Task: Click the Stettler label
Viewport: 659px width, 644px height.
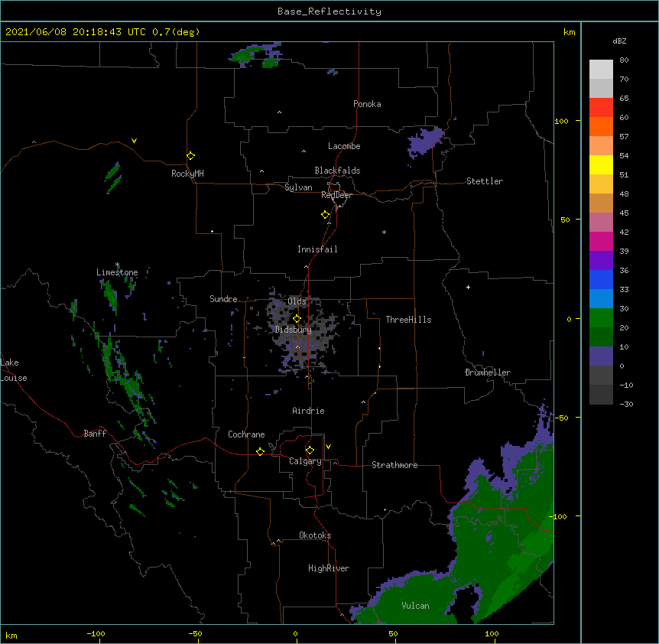Action: tap(484, 181)
